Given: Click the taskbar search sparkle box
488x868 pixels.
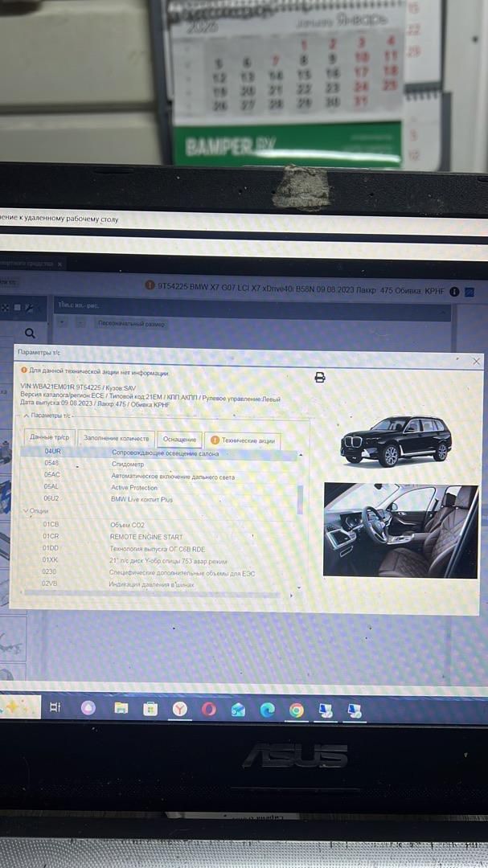Looking at the screenshot, I should point(20,707).
